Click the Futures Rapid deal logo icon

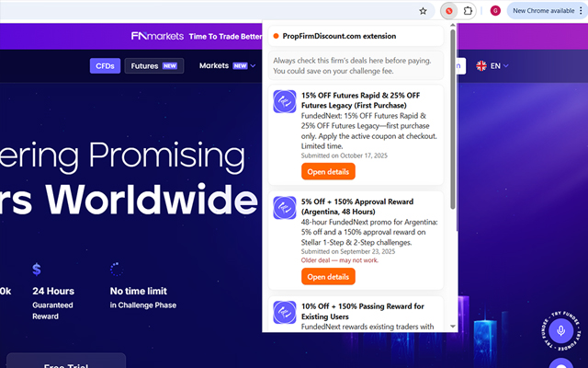point(285,102)
